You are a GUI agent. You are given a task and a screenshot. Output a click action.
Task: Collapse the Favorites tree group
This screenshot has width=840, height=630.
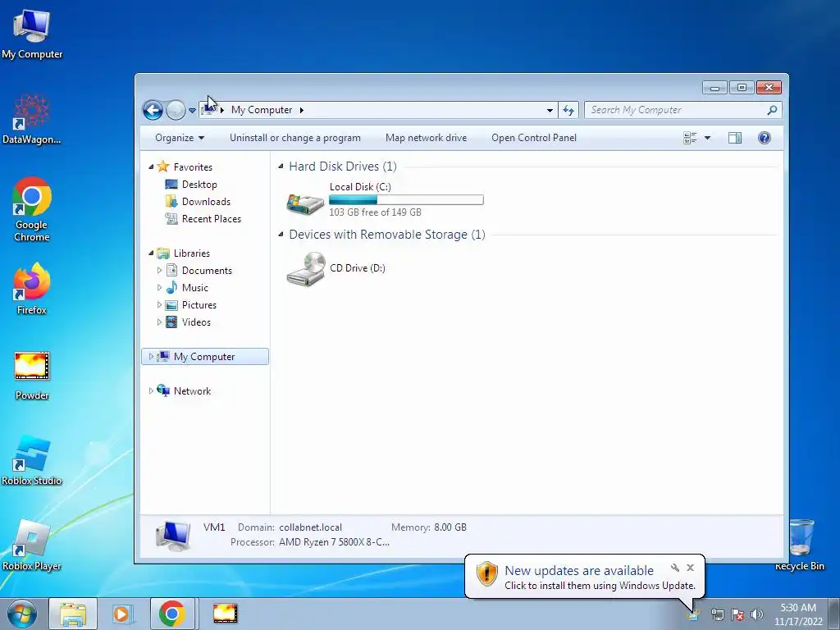point(151,167)
